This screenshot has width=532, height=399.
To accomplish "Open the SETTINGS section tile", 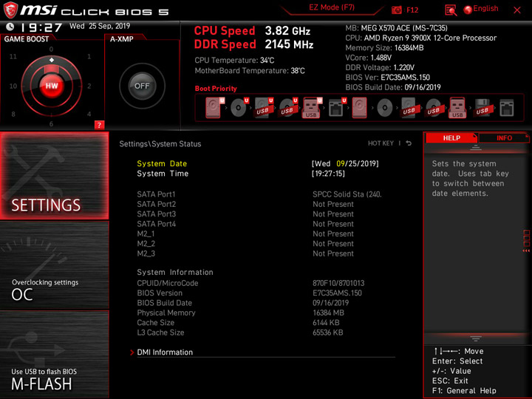I will 54,175.
